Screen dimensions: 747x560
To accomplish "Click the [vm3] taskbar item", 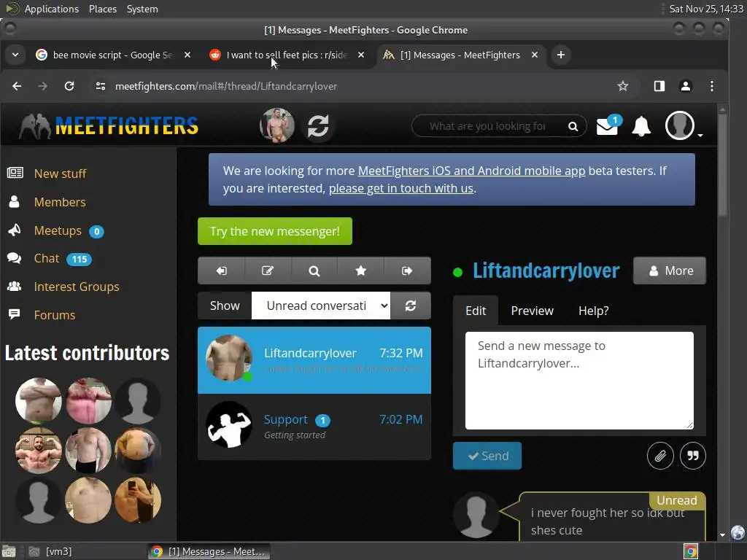I will click(50, 551).
